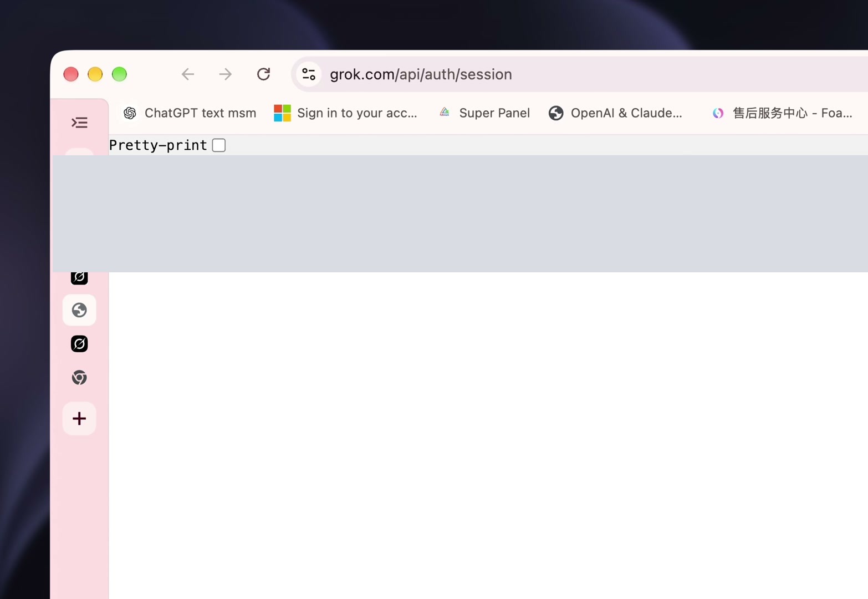
Task: Open Sign in to your account bookmark
Action: (345, 113)
